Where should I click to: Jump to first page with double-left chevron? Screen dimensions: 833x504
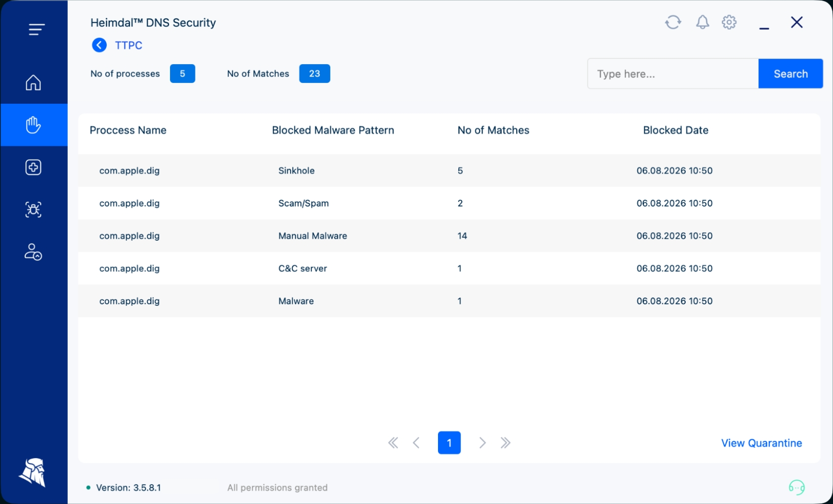(x=393, y=443)
